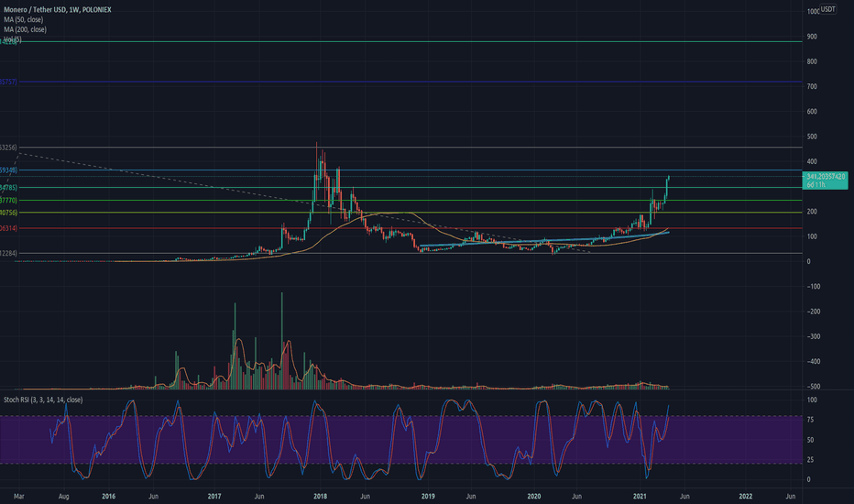Click the 2020 label on the time axis

tap(533, 497)
